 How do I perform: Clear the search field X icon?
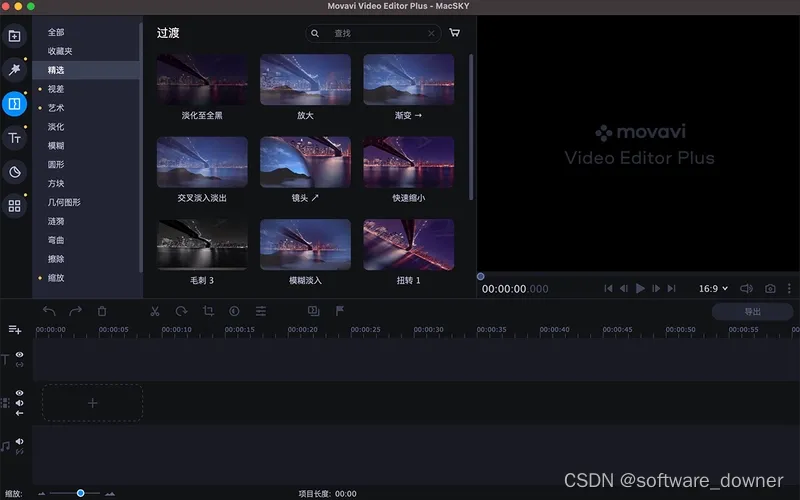431,33
